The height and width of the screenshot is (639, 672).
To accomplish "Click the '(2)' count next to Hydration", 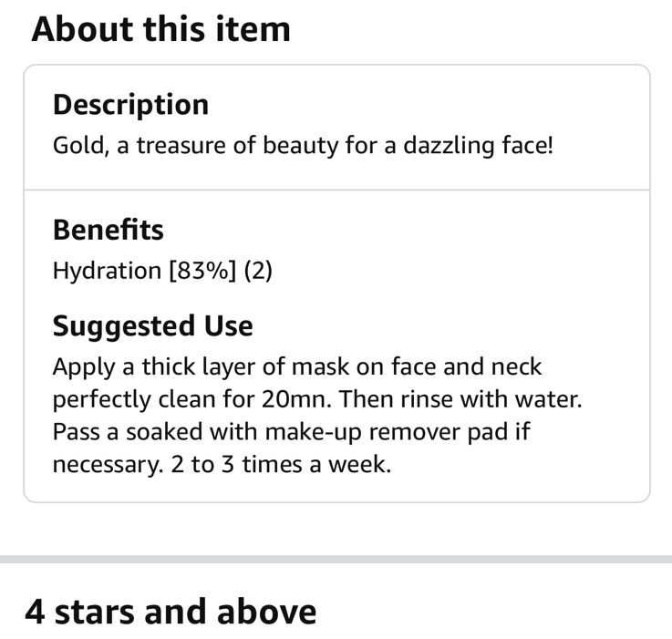I will [258, 272].
